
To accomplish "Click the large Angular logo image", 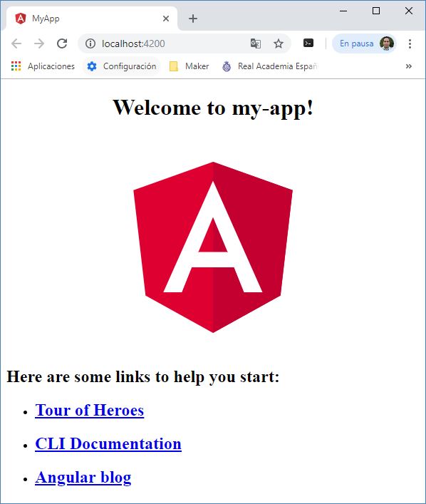I will 213,247.
